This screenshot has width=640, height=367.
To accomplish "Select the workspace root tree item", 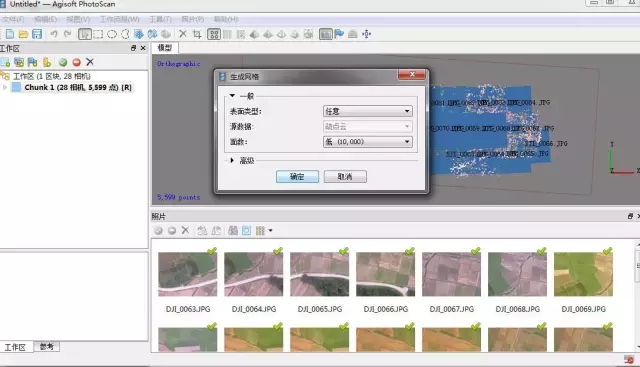I will pos(51,76).
